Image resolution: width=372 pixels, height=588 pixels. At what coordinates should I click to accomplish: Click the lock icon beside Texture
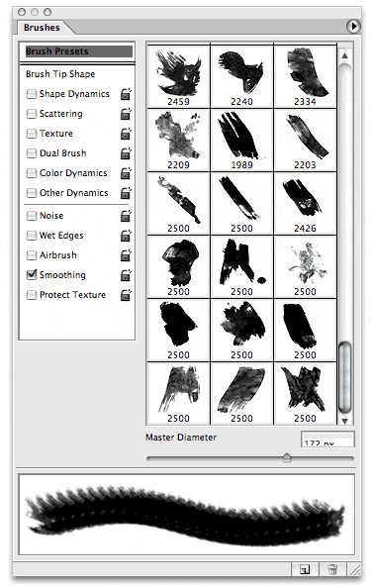click(126, 134)
